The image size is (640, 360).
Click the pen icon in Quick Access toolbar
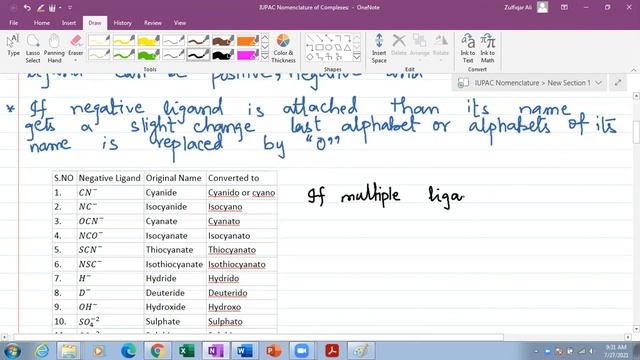coord(40,7)
